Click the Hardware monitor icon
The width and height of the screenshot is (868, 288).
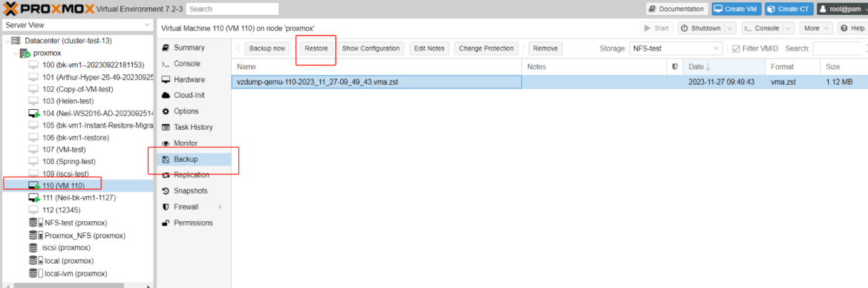click(x=166, y=79)
